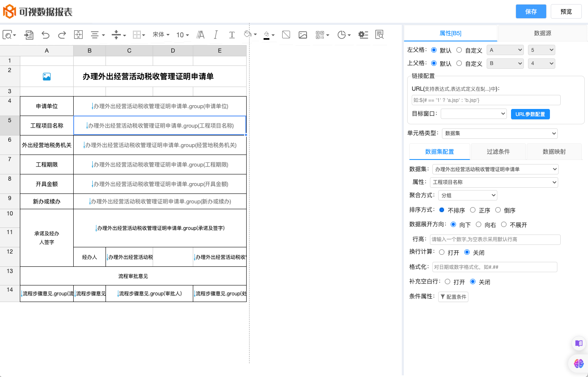Click the URL expression input field
Viewport: 588px width, 377px height.
(x=486, y=100)
